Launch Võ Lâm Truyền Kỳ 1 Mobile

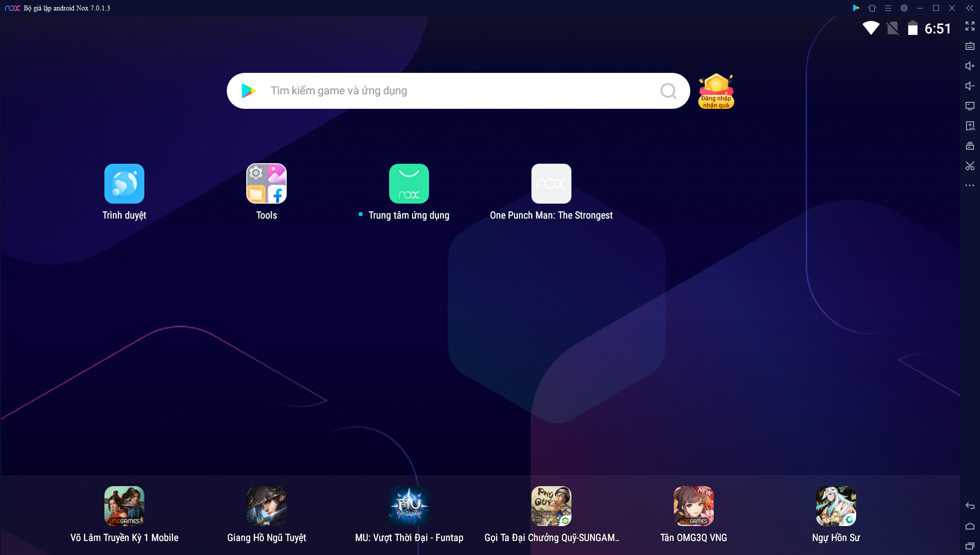124,506
